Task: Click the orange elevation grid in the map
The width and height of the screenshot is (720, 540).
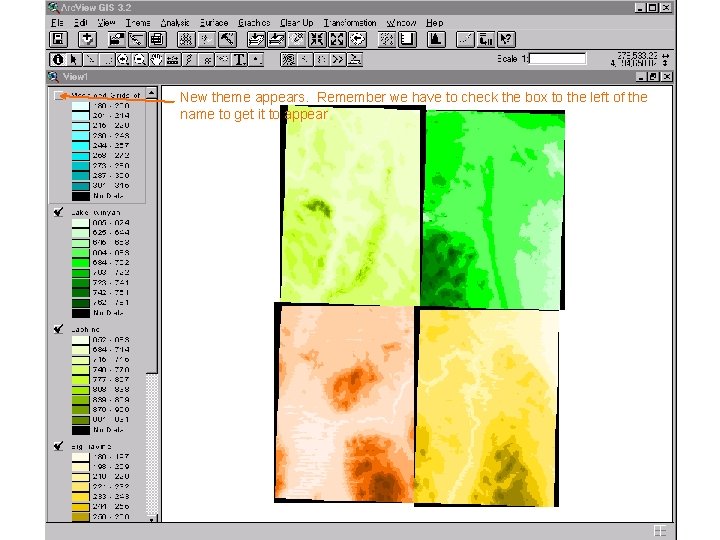Action: (x=345, y=403)
